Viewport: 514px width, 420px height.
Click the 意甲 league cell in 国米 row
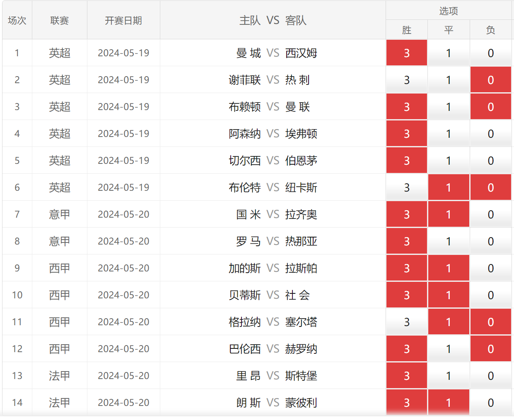[60, 214]
